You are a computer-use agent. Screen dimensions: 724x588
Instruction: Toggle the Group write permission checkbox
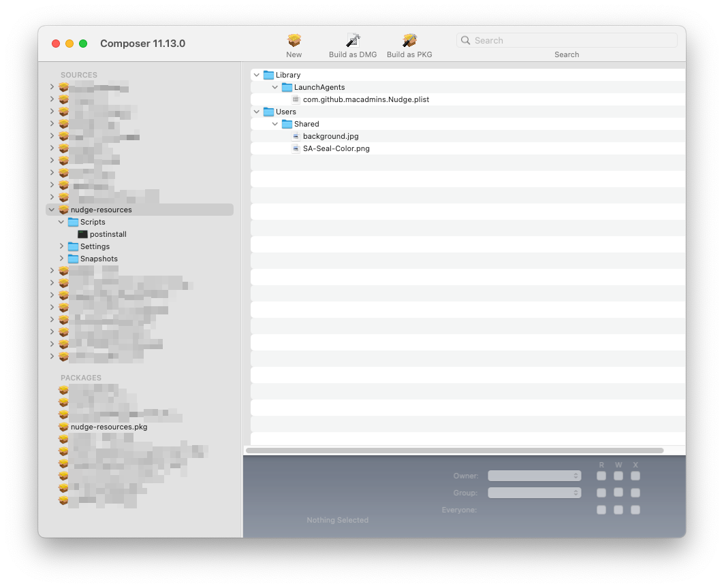point(618,493)
